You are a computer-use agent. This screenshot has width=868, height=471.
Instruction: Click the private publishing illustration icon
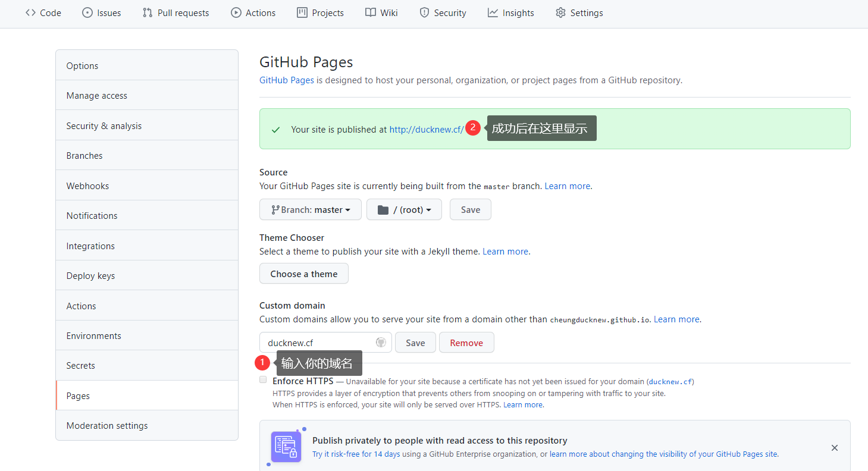(x=286, y=447)
